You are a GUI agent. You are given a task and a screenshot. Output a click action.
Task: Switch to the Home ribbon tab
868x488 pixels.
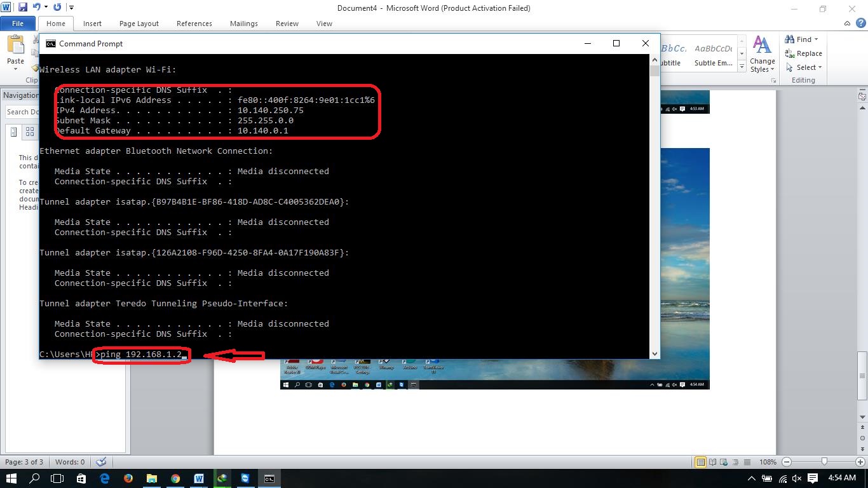click(x=56, y=24)
